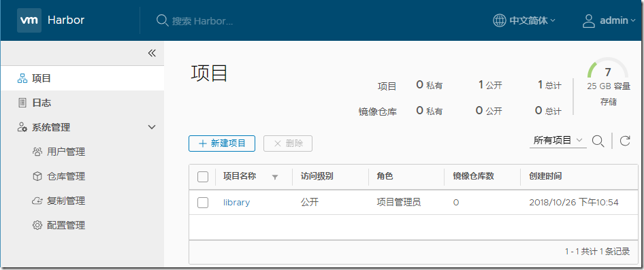This screenshot has height=270, width=644.
Task: Refresh the project list
Action: coord(625,141)
